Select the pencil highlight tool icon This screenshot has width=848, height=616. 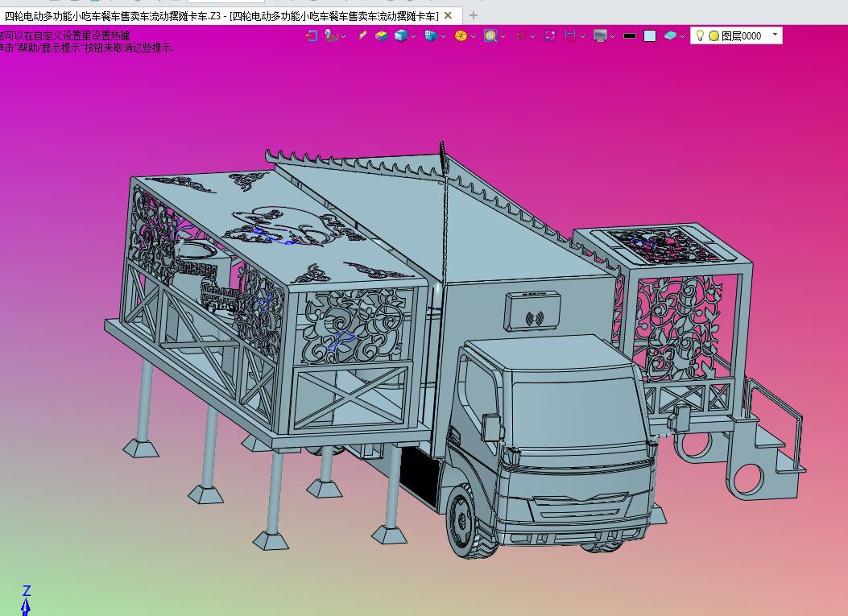(362, 35)
